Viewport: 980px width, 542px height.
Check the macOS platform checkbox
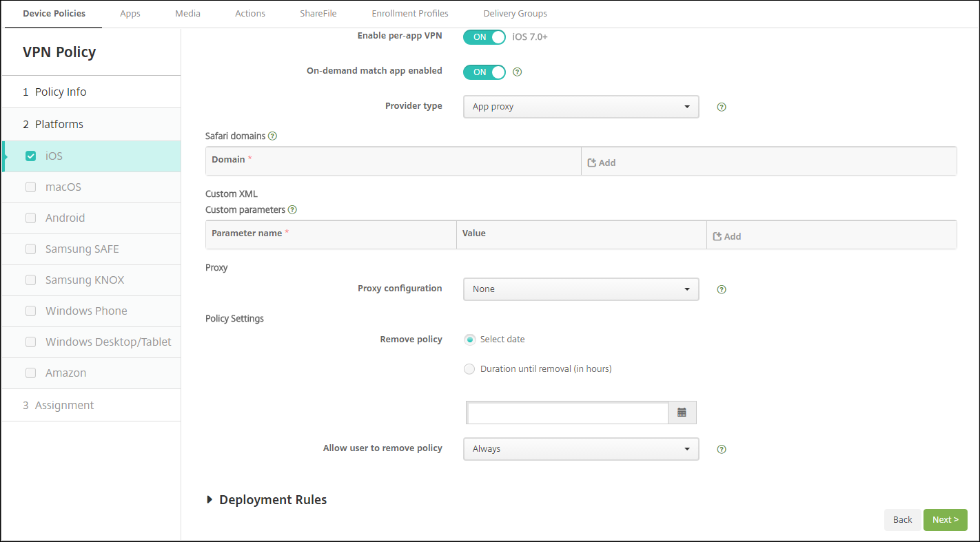click(31, 187)
